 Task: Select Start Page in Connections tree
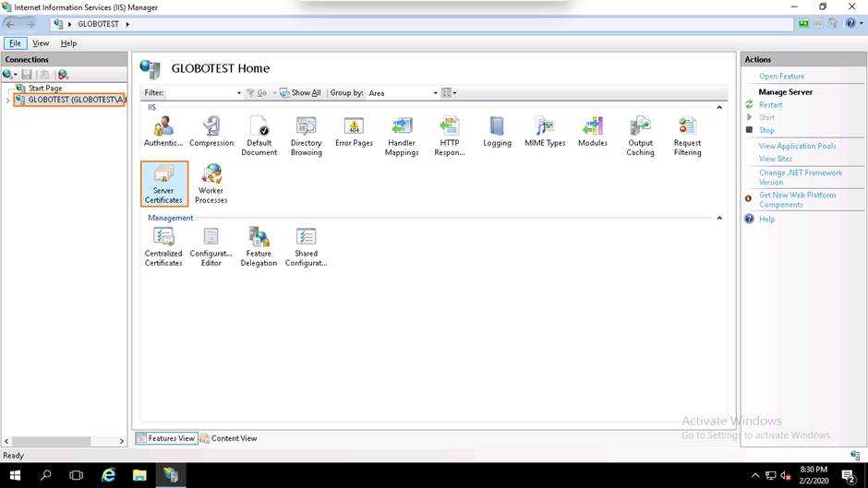coord(45,88)
